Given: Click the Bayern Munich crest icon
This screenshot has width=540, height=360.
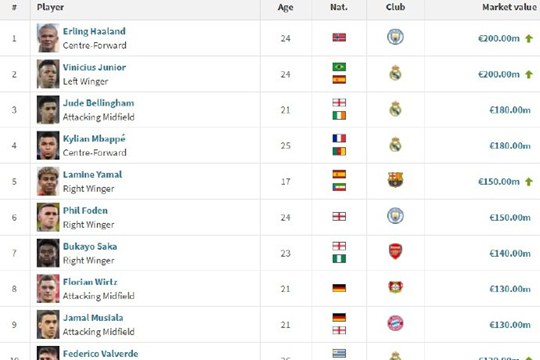Looking at the screenshot, I should point(395,323).
